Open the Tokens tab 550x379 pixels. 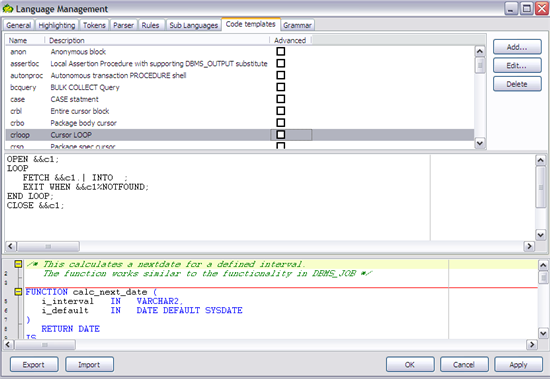pyautogui.click(x=94, y=25)
